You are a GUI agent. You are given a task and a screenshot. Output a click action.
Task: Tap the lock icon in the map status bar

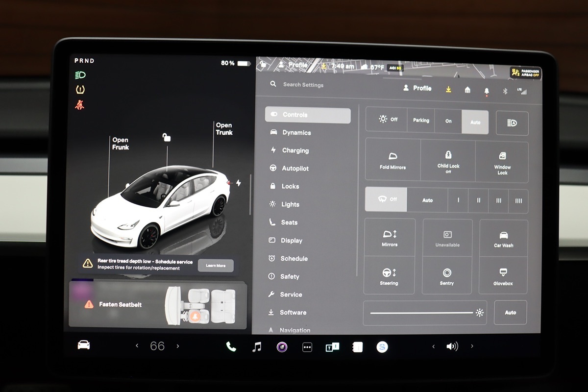point(263,64)
